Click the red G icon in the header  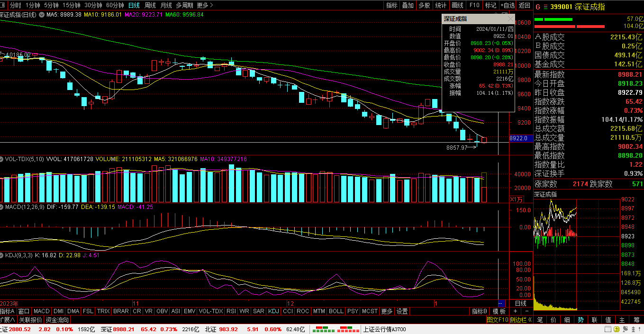click(x=538, y=7)
